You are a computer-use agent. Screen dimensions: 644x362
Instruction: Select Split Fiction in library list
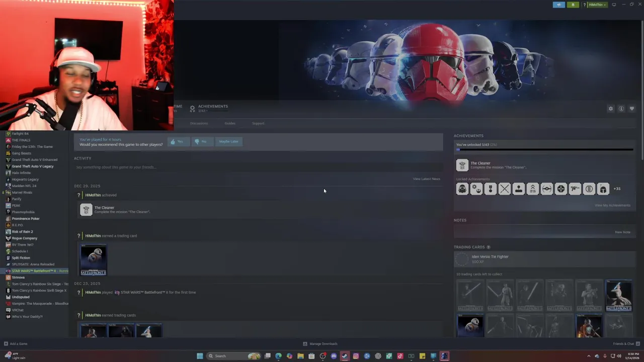tap(21, 258)
